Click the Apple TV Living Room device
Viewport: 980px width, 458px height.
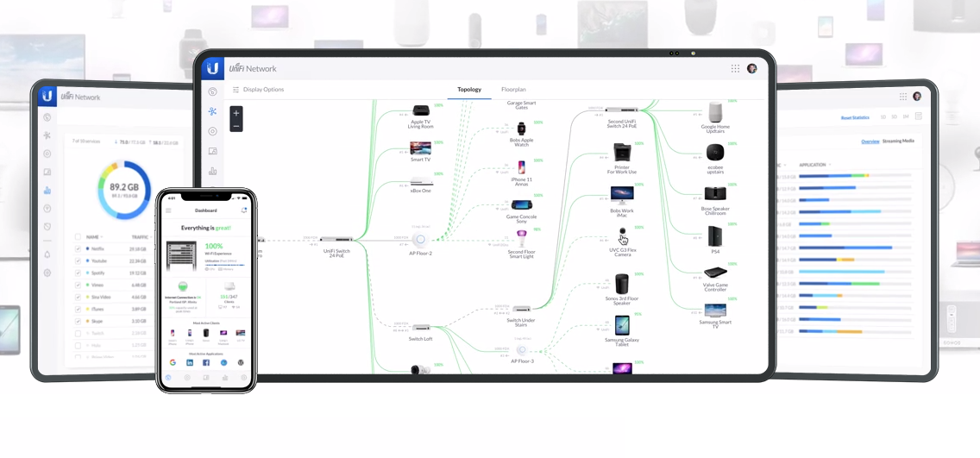(x=421, y=116)
